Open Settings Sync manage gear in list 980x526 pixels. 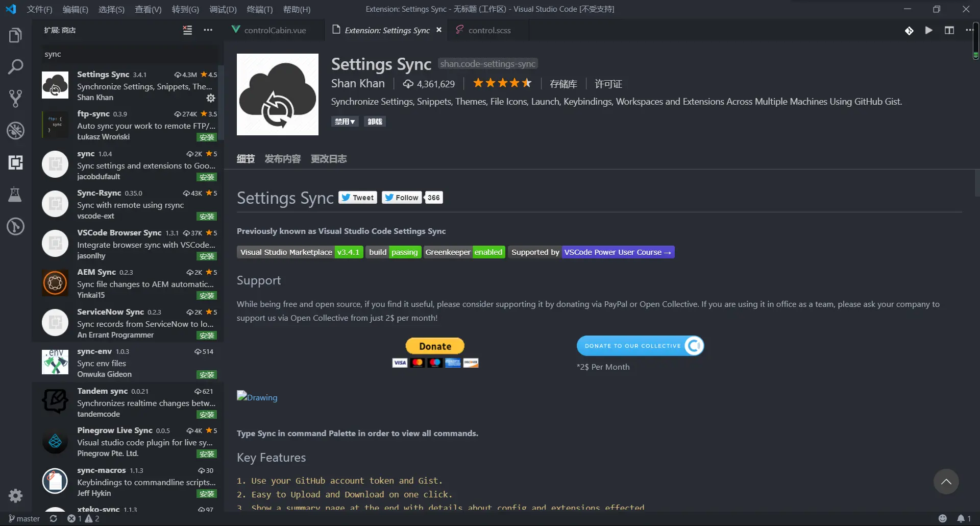pyautogui.click(x=211, y=98)
